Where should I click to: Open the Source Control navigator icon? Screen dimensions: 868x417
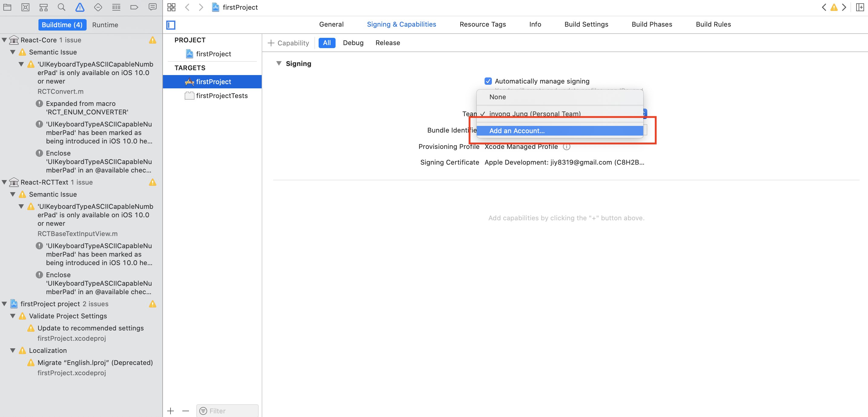pyautogui.click(x=25, y=7)
